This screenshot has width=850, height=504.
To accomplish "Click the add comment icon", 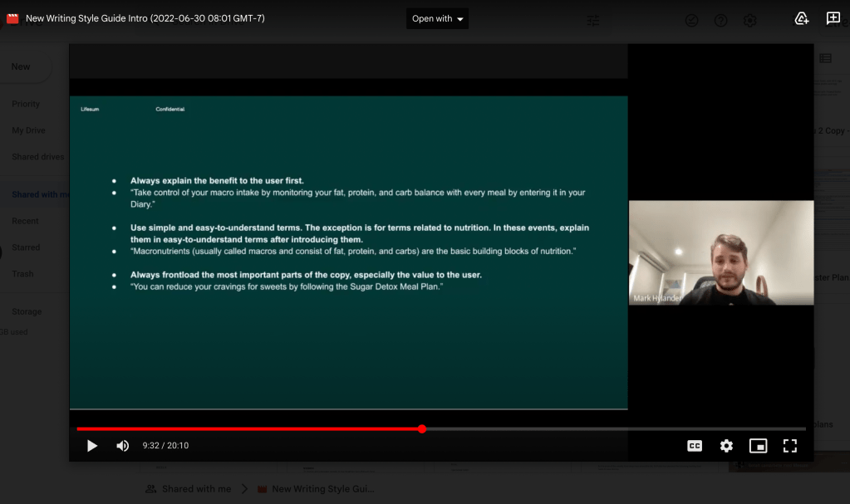I will [833, 18].
